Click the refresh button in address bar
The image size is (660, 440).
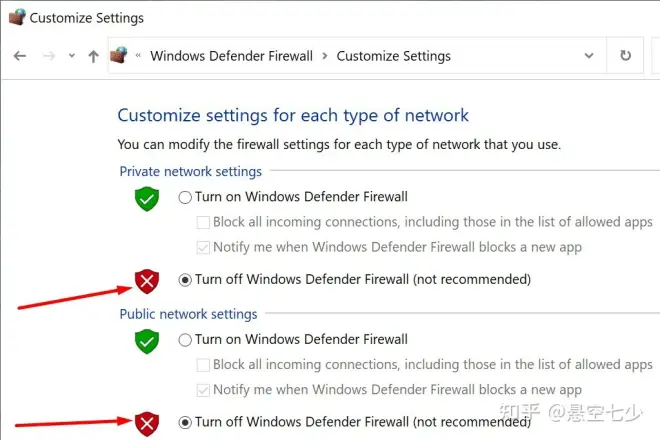coord(625,55)
